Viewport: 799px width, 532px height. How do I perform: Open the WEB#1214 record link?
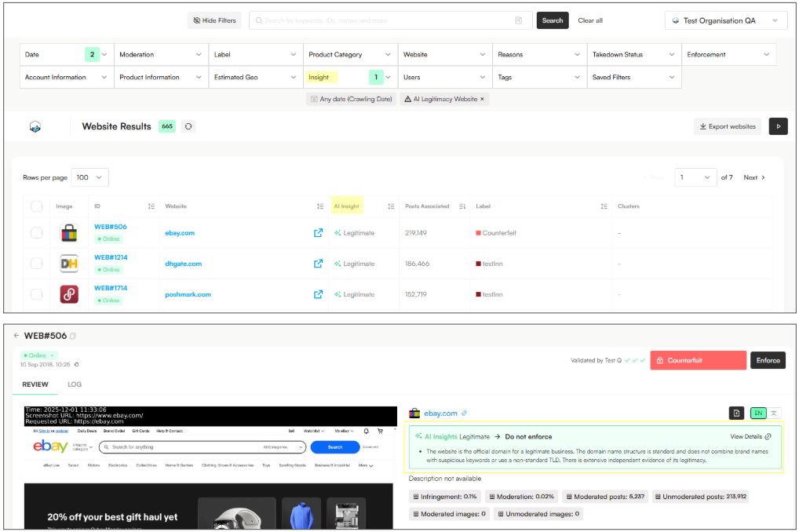pyautogui.click(x=111, y=257)
